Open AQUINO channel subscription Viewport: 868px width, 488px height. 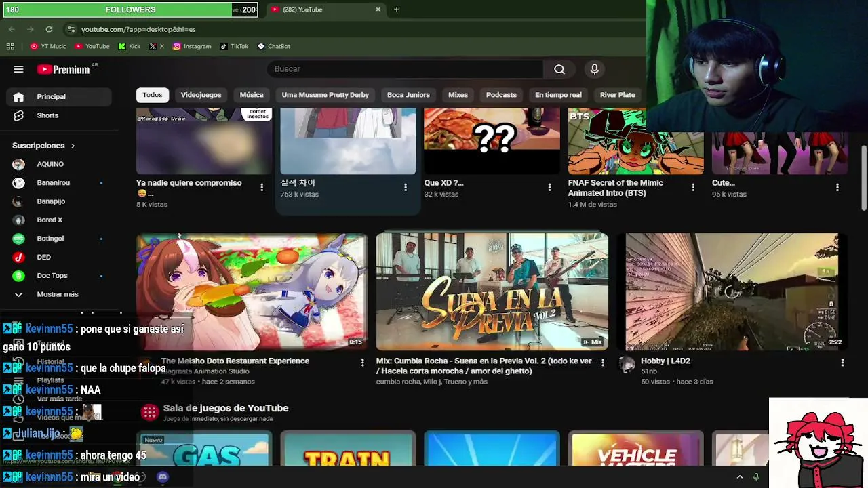click(x=59, y=164)
